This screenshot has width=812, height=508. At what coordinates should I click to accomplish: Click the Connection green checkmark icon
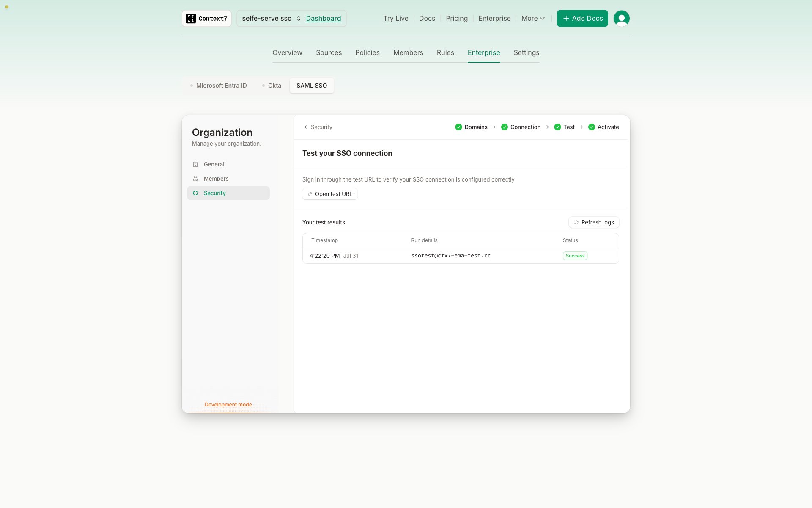[x=504, y=127]
